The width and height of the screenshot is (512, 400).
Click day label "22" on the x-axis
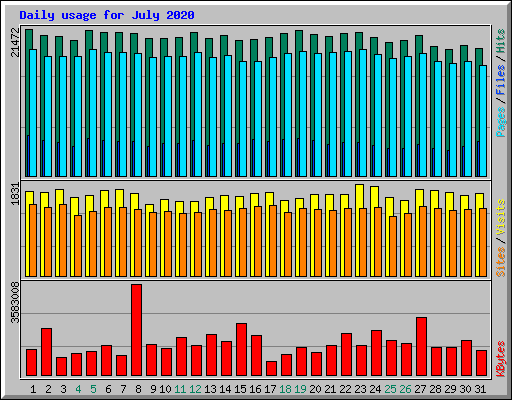(345, 389)
